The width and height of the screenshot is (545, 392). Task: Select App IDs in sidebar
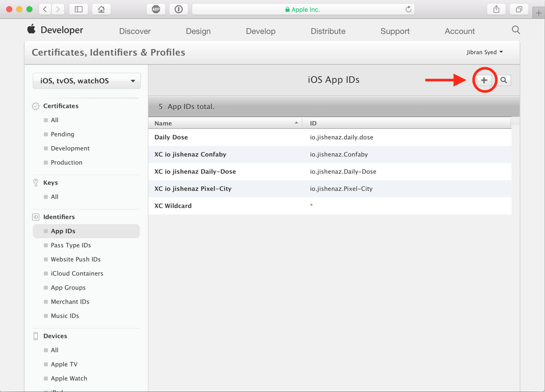pos(86,231)
